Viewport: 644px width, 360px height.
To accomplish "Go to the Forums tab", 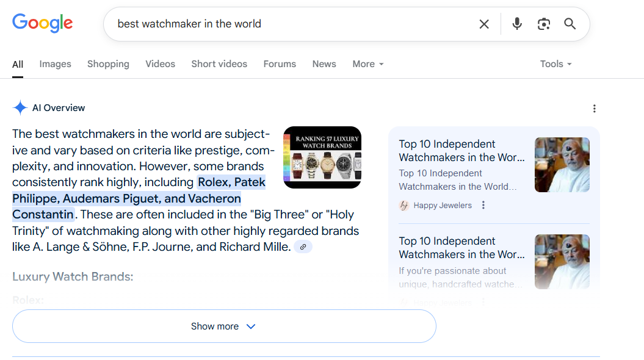I will (x=280, y=64).
